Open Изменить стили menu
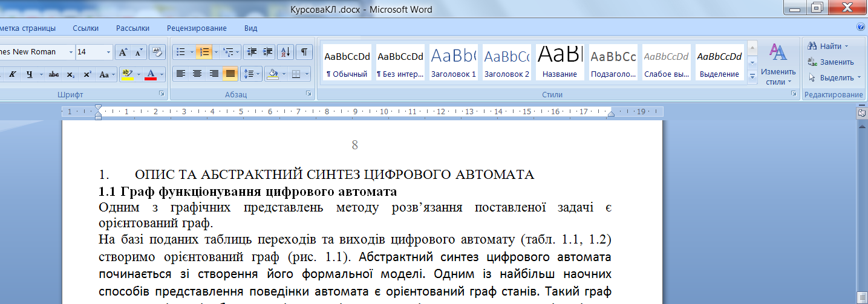This screenshot has height=304, width=868. pos(778,63)
